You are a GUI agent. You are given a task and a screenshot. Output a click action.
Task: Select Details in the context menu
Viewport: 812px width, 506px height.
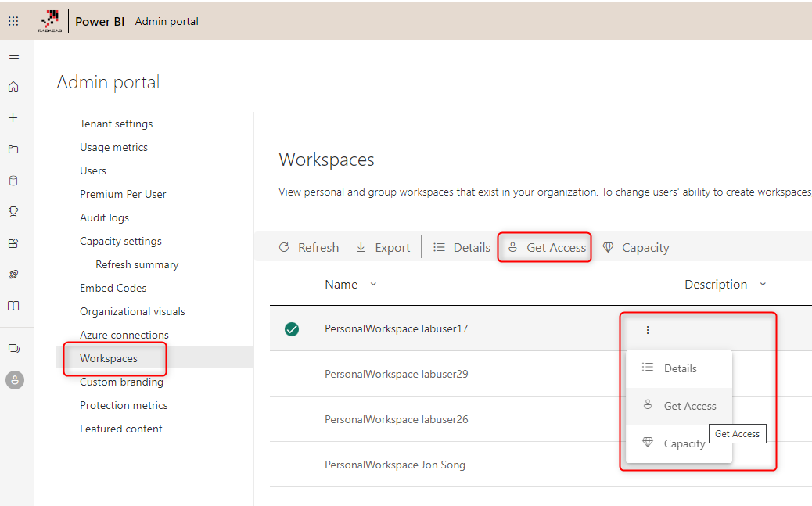(680, 368)
